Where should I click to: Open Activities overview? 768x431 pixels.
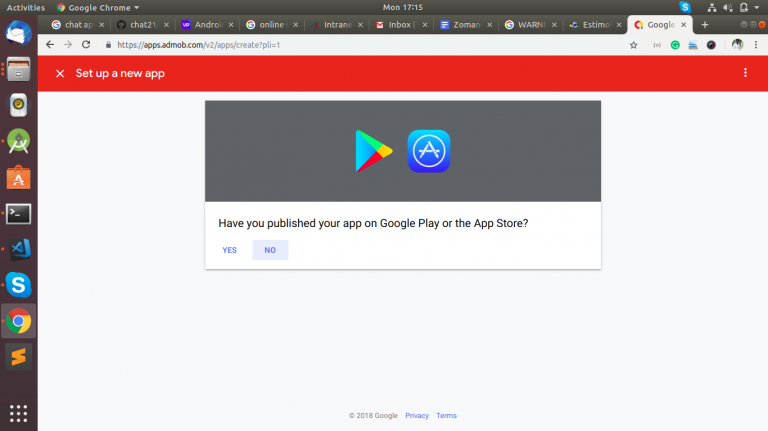tap(25, 7)
